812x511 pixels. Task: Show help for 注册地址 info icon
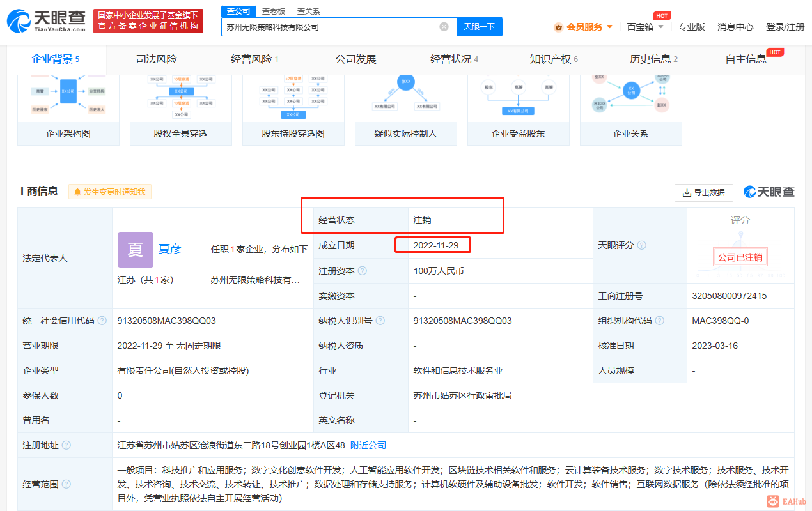pos(66,445)
